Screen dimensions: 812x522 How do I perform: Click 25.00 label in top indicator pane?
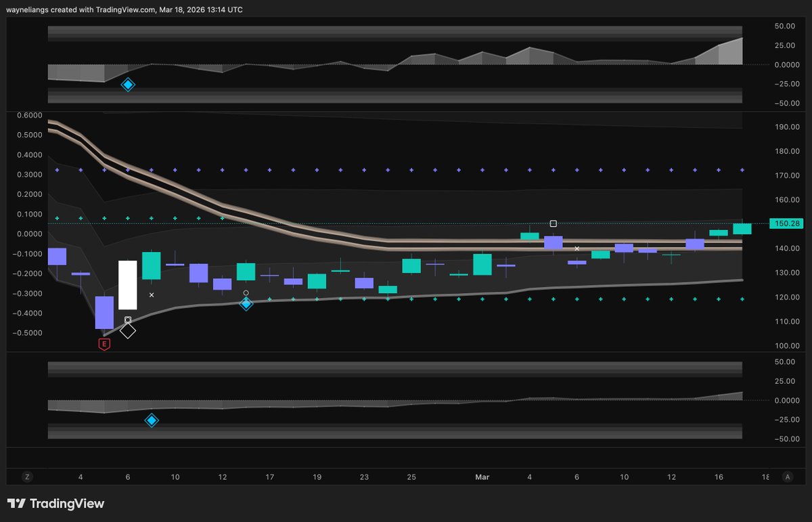tap(786, 45)
